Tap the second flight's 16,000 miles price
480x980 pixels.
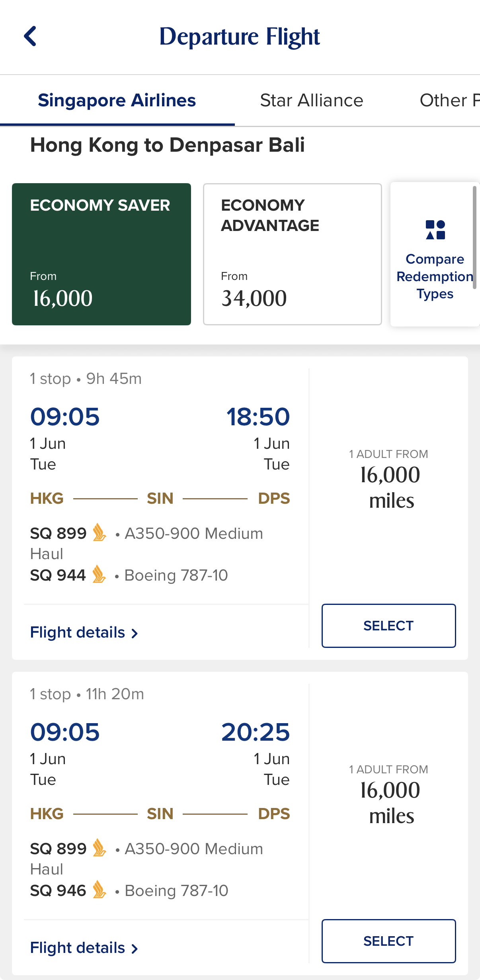(390, 803)
